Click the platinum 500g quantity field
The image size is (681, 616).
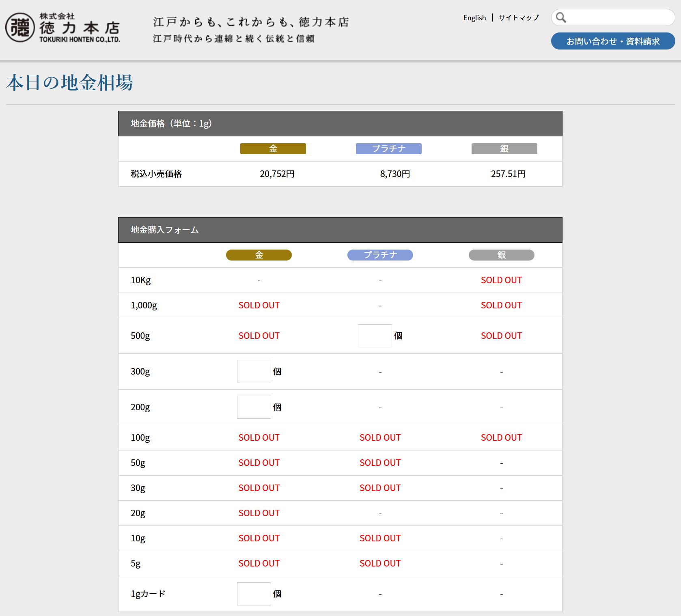[375, 336]
